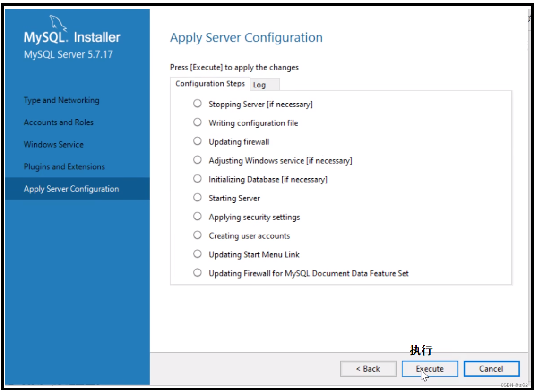Click status circle for Initializing Database
This screenshot has width=535, height=392.
[197, 179]
